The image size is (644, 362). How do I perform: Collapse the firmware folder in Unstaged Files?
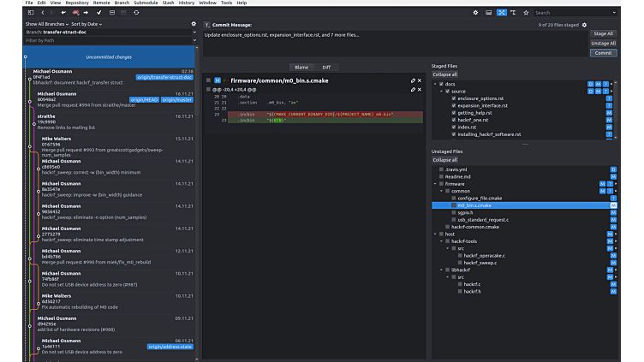[x=435, y=184]
